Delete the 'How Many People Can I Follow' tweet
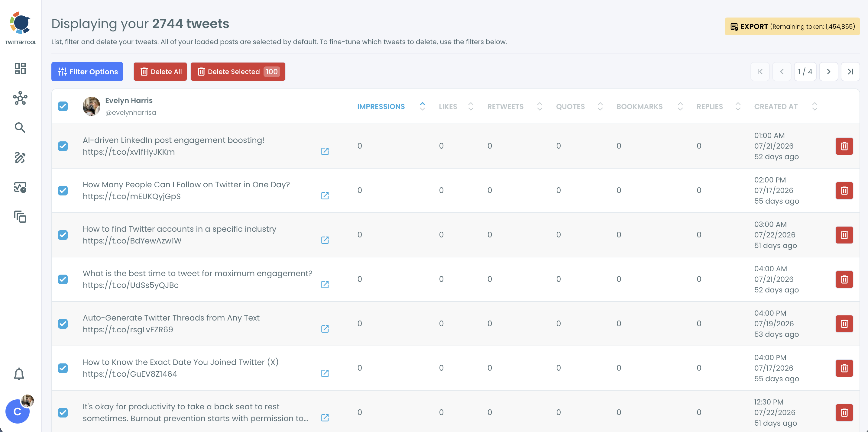 844,191
